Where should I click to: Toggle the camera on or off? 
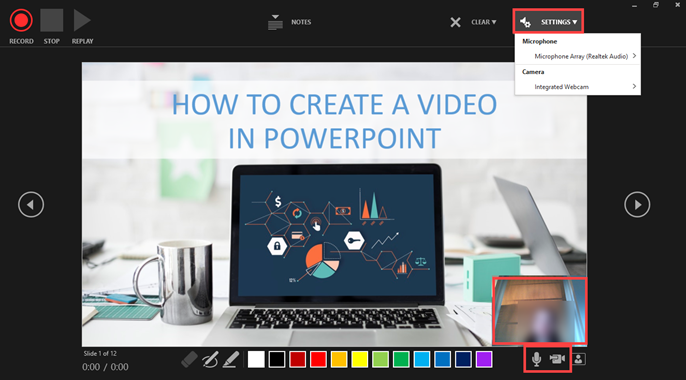557,359
